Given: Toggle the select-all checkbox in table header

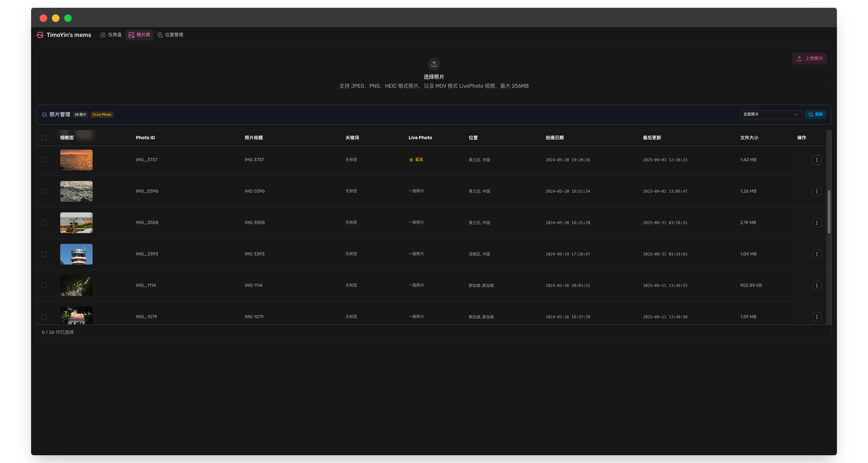Looking at the screenshot, I should click(x=44, y=138).
